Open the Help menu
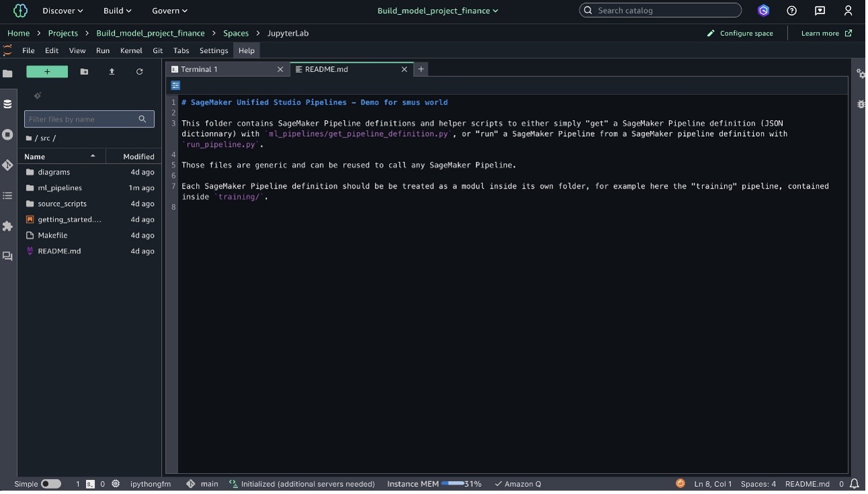The height and width of the screenshot is (494, 868). [x=247, y=50]
